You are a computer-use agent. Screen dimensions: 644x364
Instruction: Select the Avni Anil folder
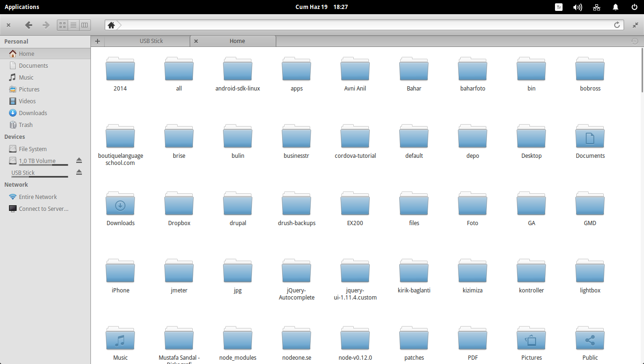355,74
